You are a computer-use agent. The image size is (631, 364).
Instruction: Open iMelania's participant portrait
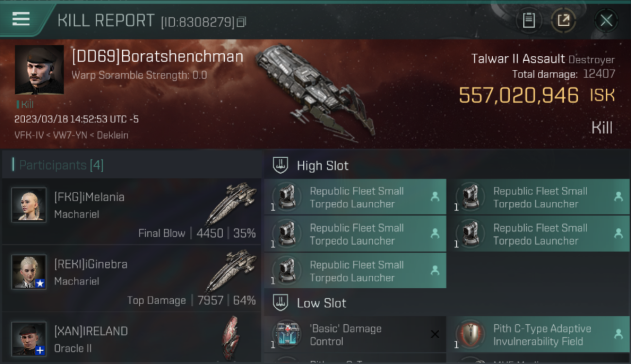click(x=29, y=205)
